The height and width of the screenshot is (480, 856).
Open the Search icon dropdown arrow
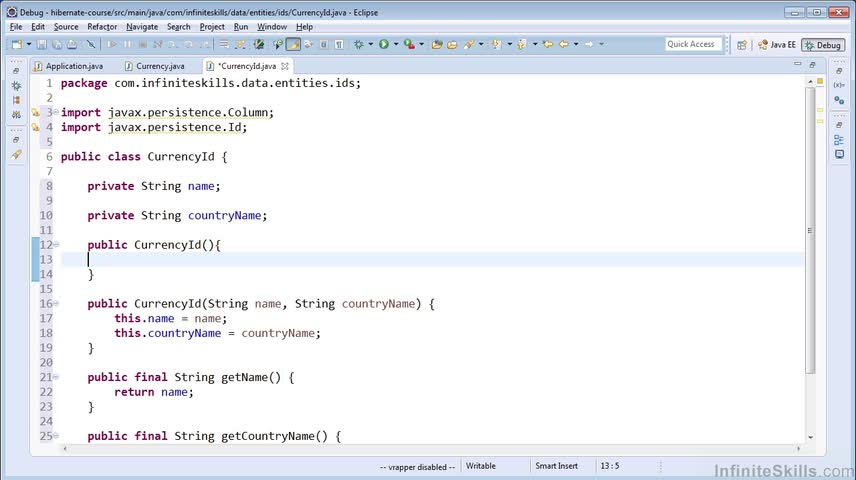[x=481, y=44]
